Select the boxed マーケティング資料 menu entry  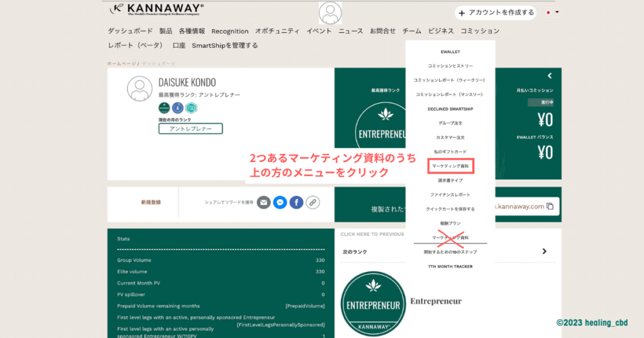(450, 166)
